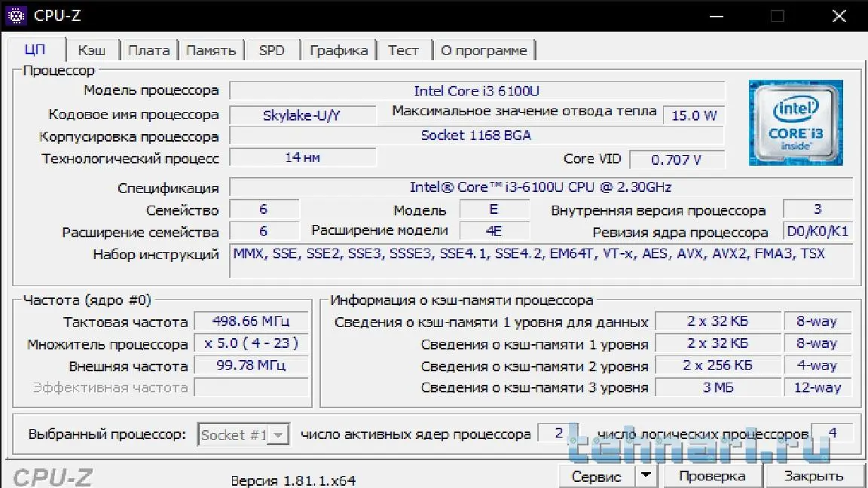Click the Внутренняя версия процессора value 3
The height and width of the screenshot is (488, 868).
coord(818,209)
